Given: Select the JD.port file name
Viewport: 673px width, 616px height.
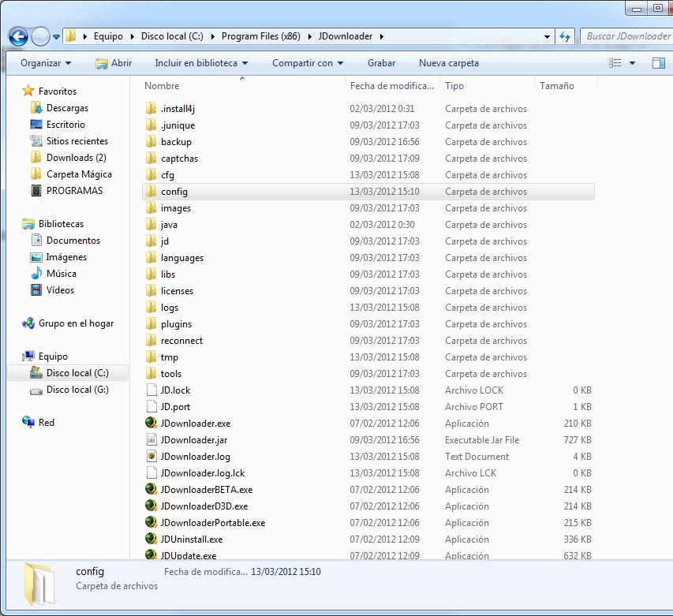Looking at the screenshot, I should pyautogui.click(x=175, y=407).
